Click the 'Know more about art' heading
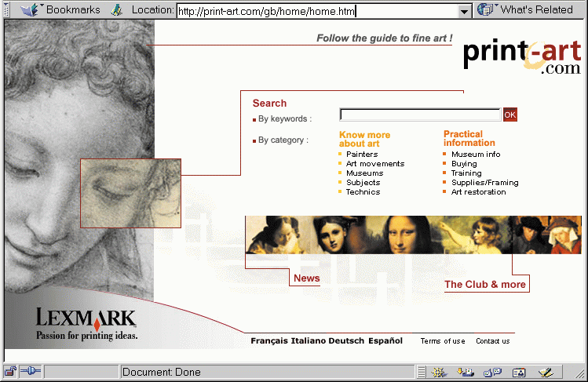 tap(364, 139)
